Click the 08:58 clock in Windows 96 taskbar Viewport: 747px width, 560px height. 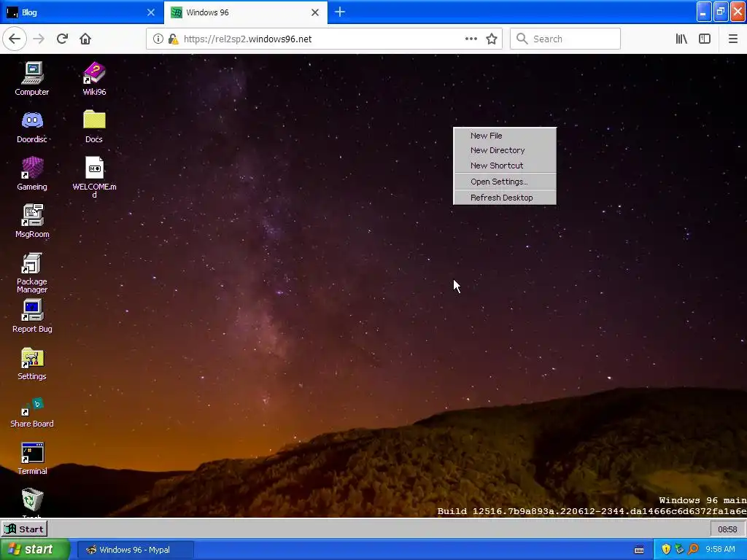(727, 529)
